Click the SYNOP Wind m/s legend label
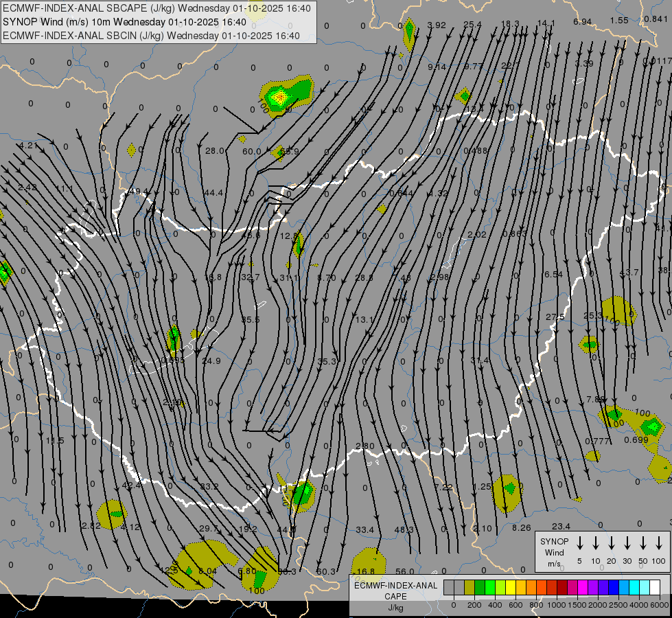The width and height of the screenshot is (672, 618). (x=554, y=552)
